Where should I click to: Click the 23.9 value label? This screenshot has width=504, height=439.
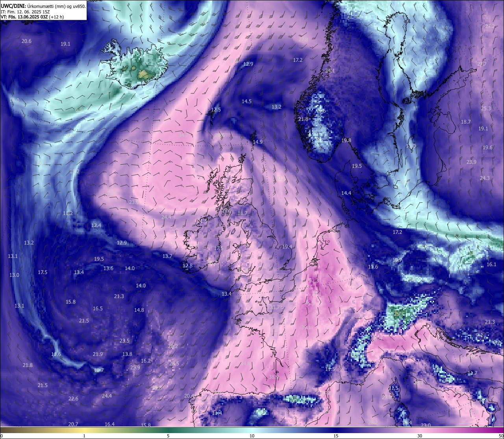(471, 162)
